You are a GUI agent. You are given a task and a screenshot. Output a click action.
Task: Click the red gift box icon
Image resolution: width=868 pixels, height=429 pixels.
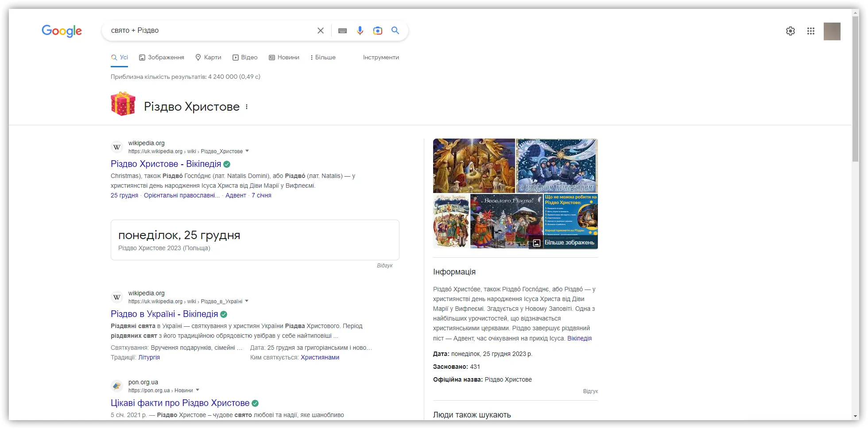pos(123,104)
